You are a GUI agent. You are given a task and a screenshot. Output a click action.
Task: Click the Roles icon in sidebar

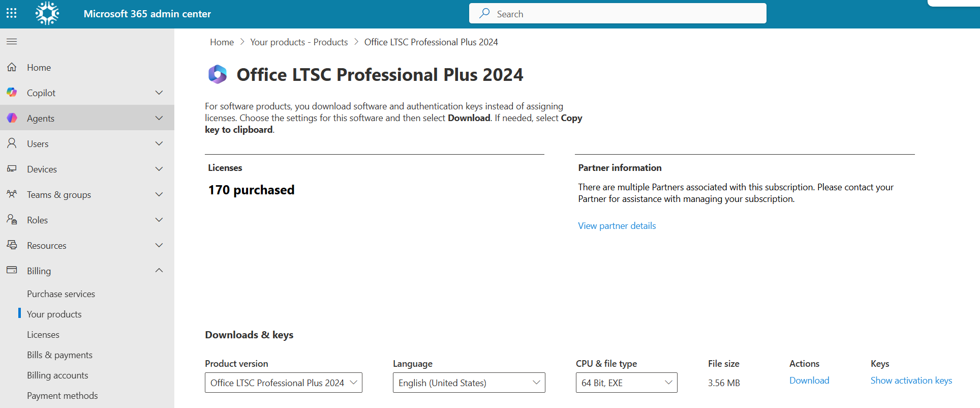[12, 219]
